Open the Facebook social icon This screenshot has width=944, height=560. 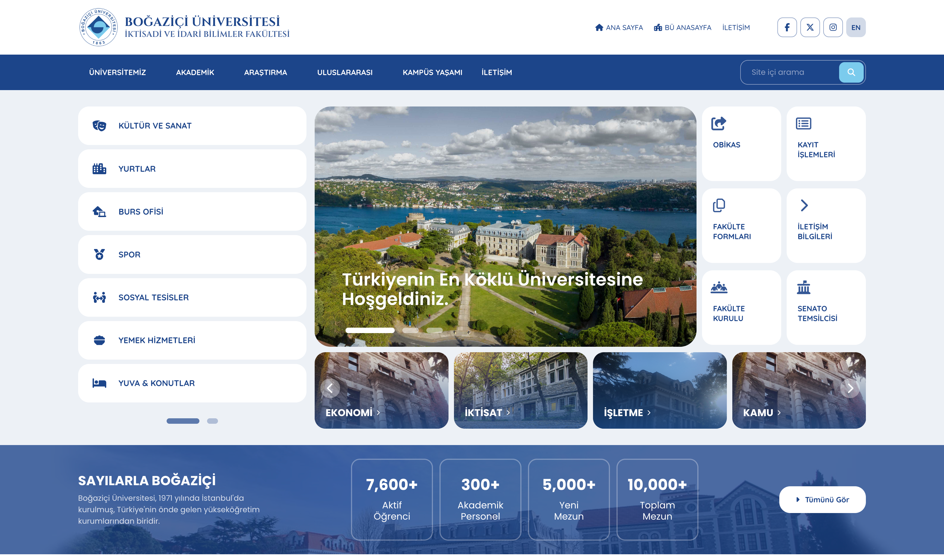point(787,27)
